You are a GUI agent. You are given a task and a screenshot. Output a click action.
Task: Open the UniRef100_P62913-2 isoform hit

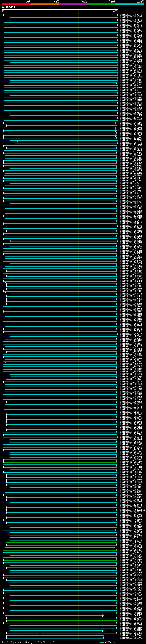pyautogui.click(x=132, y=510)
